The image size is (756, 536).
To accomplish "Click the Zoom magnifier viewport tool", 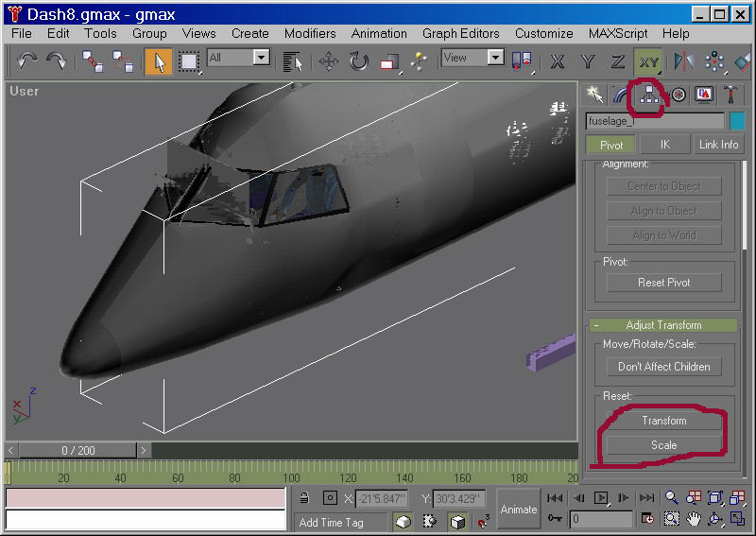I will pyautogui.click(x=672, y=498).
